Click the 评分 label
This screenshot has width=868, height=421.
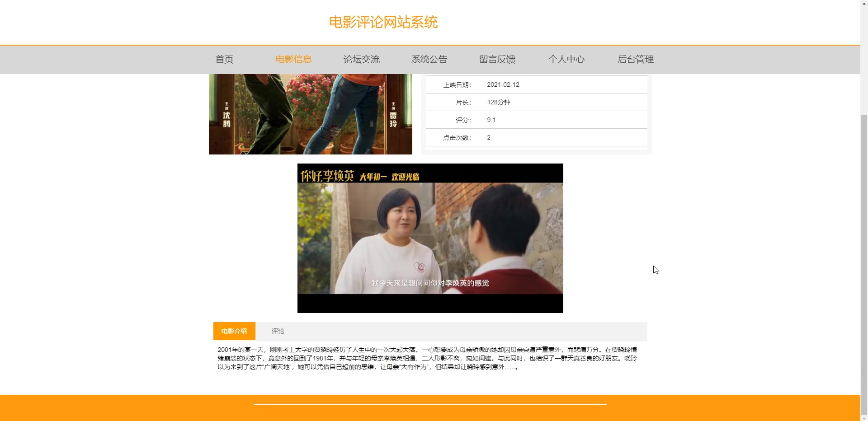(x=463, y=120)
